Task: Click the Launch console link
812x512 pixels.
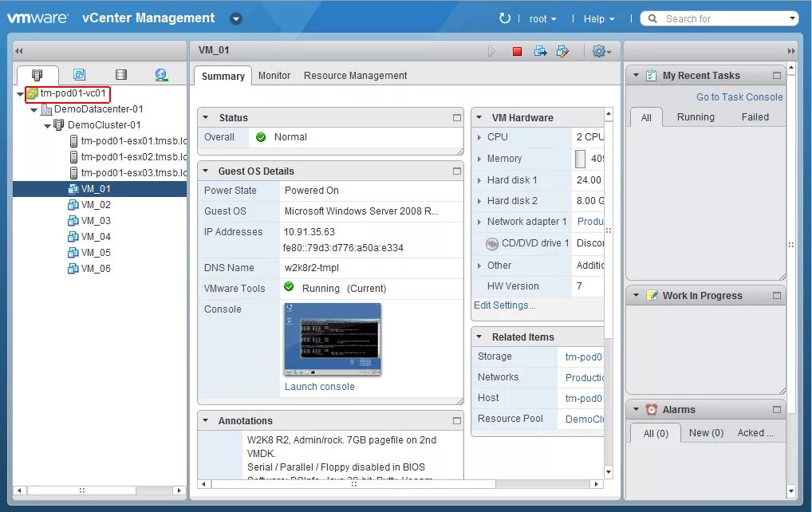Action: tap(320, 387)
